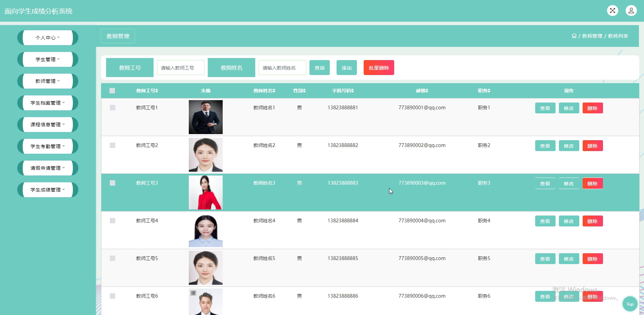The image size is (644, 315).
Task: Expand the 学生成绩管理 sidebar menu
Action: 48,190
